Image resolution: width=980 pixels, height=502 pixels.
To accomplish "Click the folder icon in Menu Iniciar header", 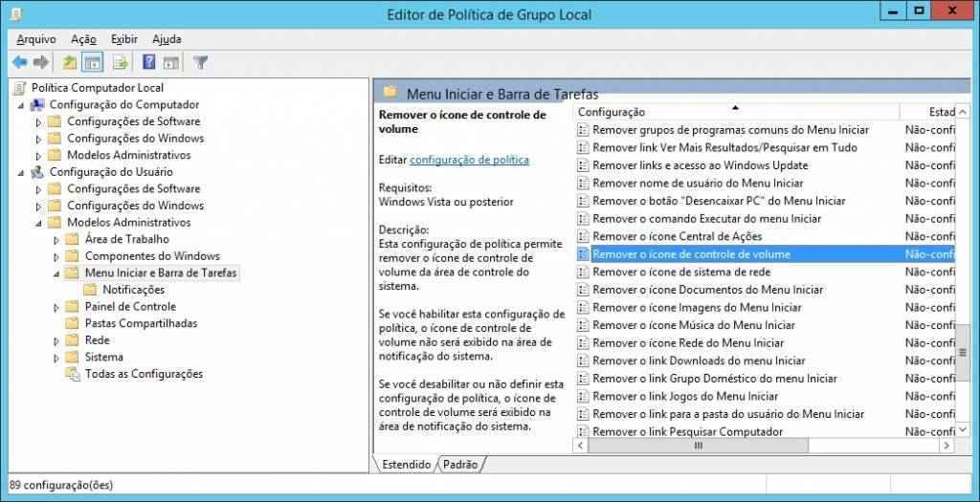I will (x=390, y=92).
